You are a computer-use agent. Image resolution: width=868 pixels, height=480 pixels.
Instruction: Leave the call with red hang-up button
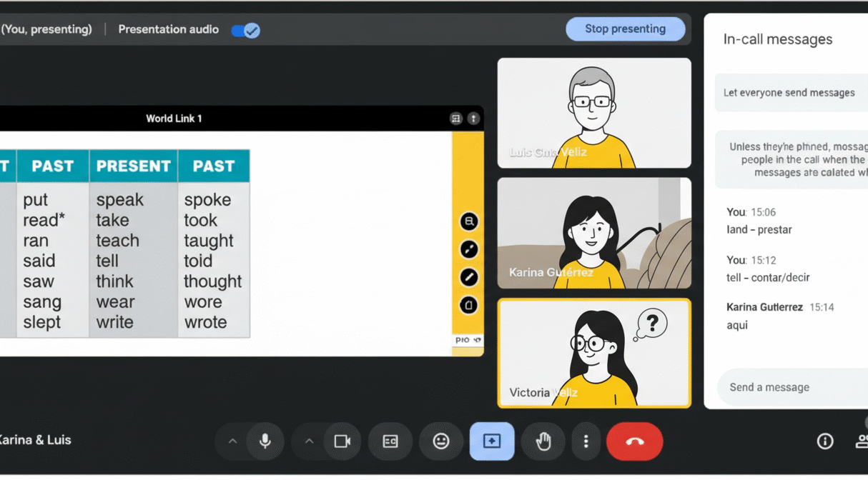tap(634, 441)
